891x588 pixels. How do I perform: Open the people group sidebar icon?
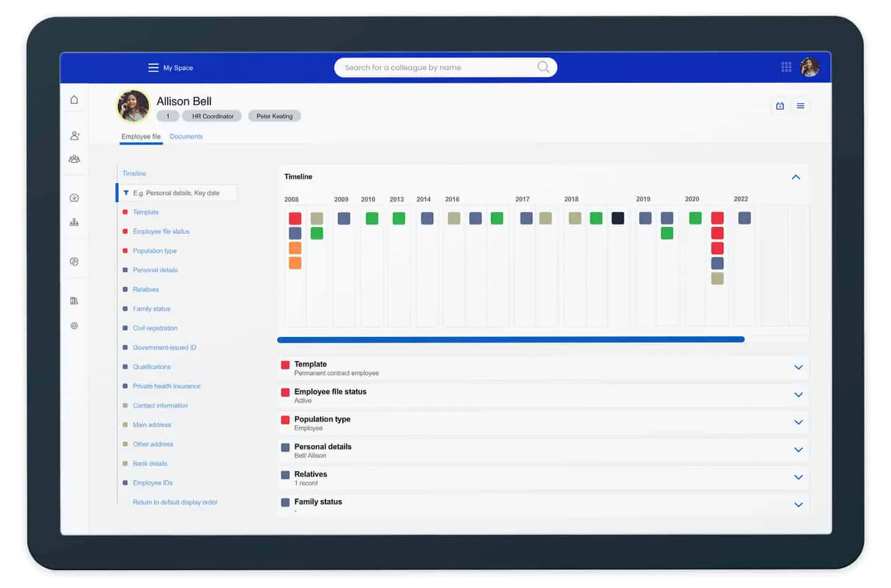click(74, 159)
